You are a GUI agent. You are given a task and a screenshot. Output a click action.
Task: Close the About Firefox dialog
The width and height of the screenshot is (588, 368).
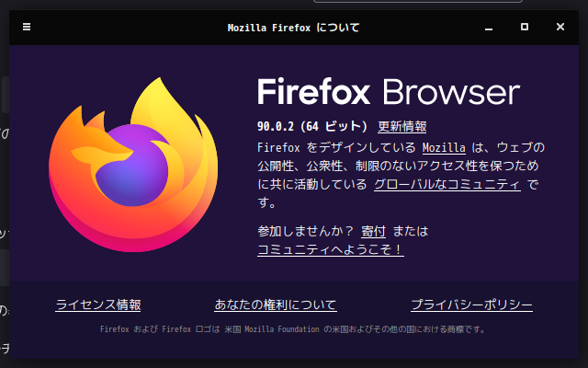(x=560, y=27)
